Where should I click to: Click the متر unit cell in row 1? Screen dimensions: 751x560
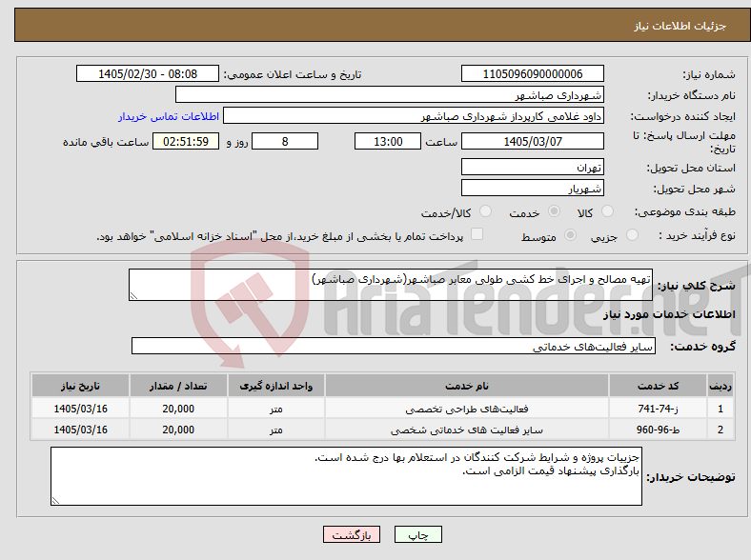[275, 409]
